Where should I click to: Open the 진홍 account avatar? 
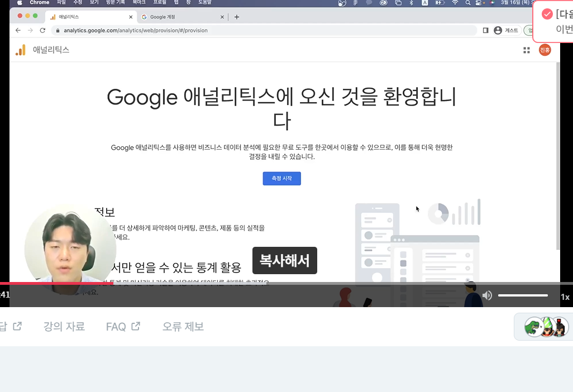[545, 50]
